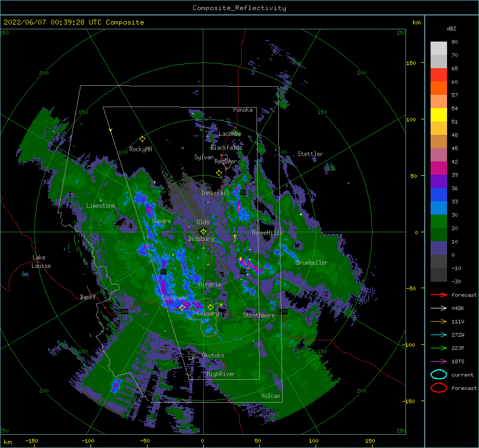
Task: Click the strong echo core west of Drumheller
Action: (251, 265)
